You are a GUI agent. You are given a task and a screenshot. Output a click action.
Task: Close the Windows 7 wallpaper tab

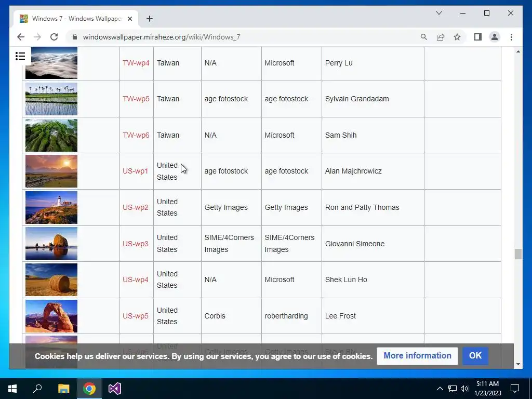click(x=129, y=19)
